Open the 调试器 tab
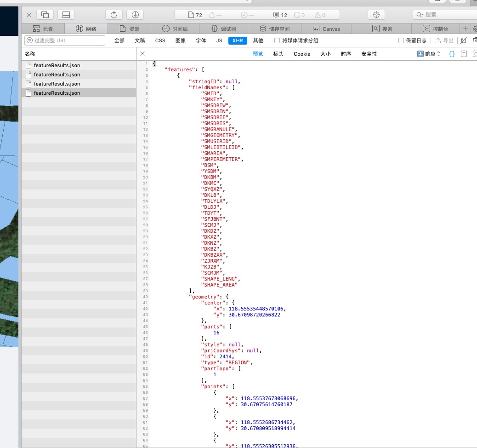Screen dimensions: 477x448 [x=224, y=29]
